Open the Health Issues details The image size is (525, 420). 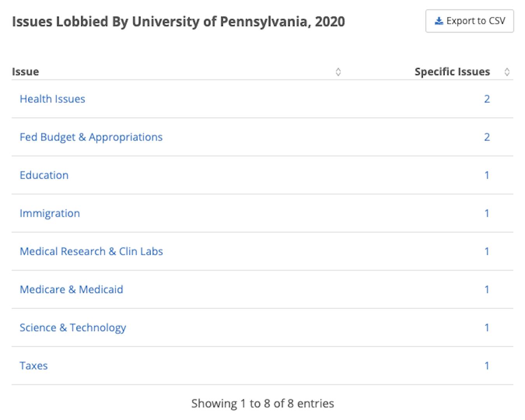pos(52,99)
